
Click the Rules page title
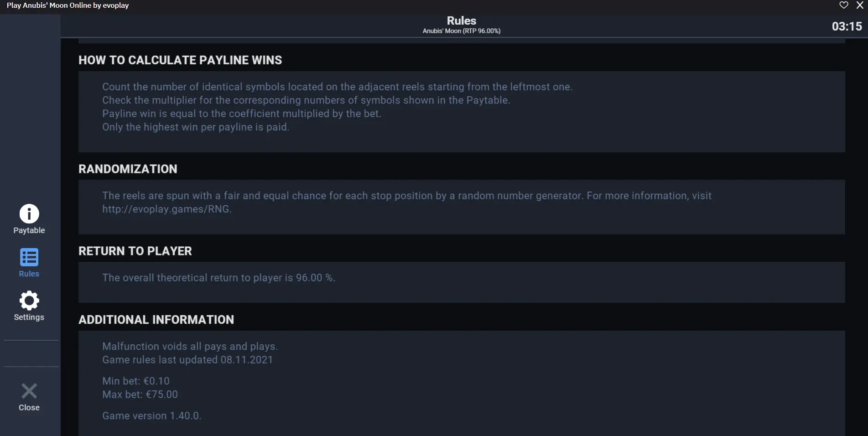[x=462, y=21]
